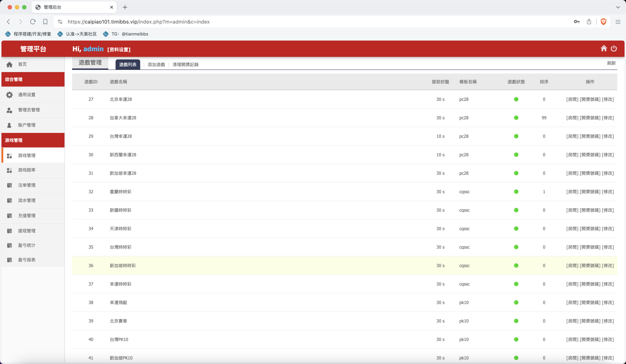Click the 管理员管理 user icon
626x364 pixels.
point(10,110)
